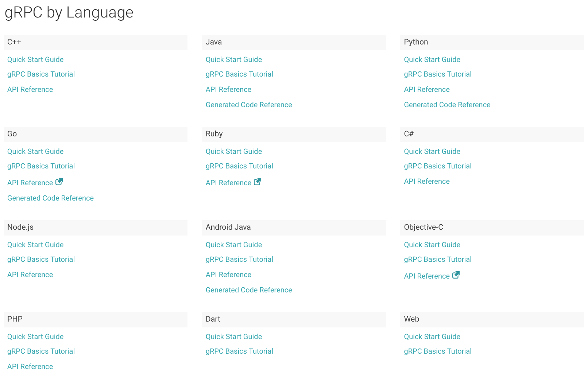Image resolution: width=588 pixels, height=377 pixels.
Task: Open the C++ API Reference
Action: (x=30, y=89)
